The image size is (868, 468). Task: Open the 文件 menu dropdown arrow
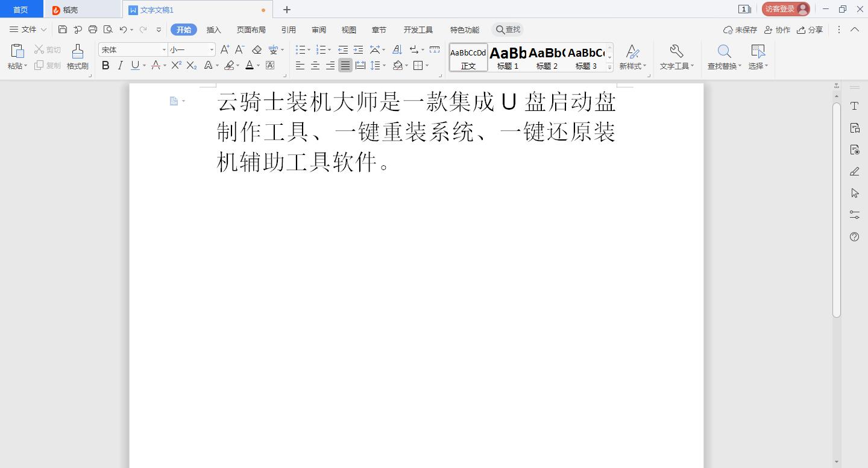coord(43,30)
